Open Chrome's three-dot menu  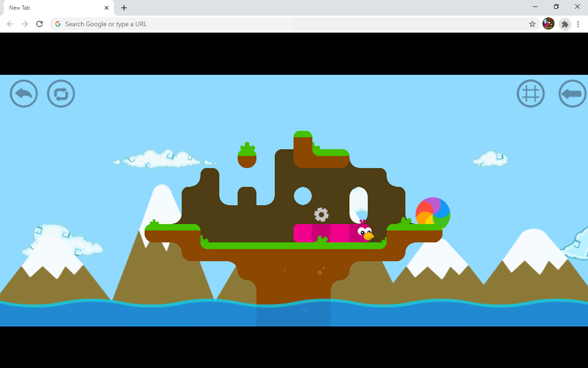tap(578, 24)
